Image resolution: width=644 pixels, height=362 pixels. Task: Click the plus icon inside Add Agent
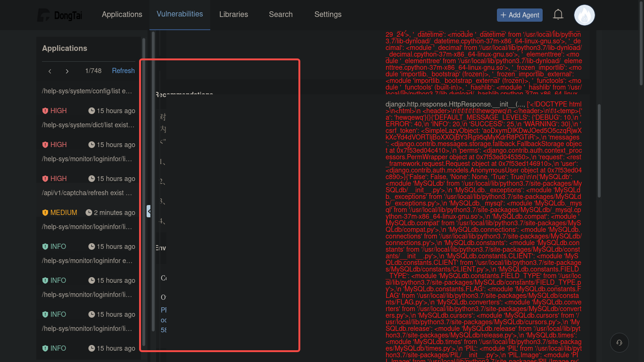pyautogui.click(x=504, y=15)
